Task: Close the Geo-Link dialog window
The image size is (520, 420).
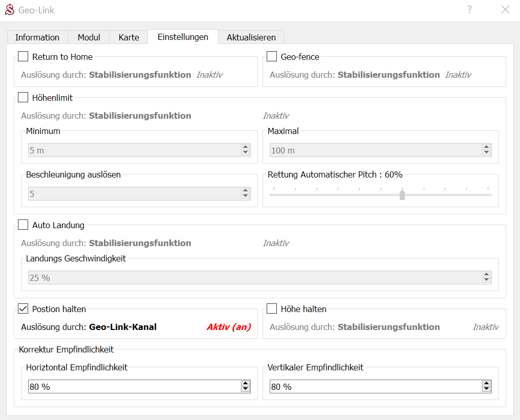Action: pos(505,10)
